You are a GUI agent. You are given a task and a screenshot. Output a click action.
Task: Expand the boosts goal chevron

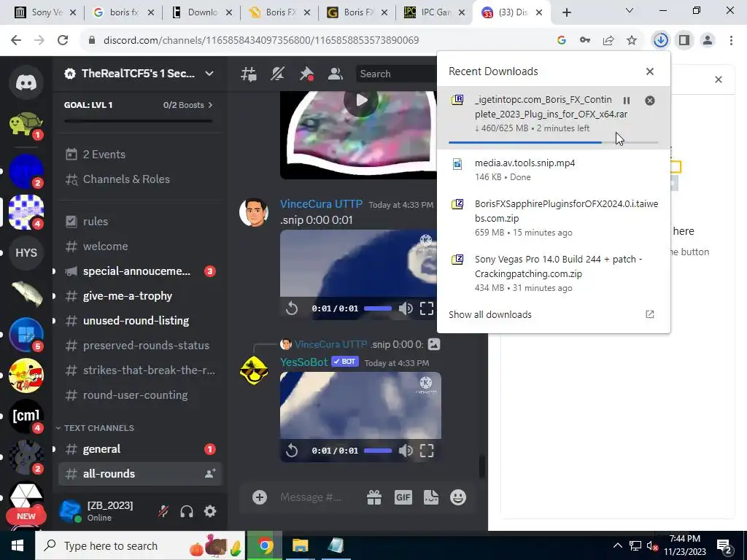click(211, 105)
